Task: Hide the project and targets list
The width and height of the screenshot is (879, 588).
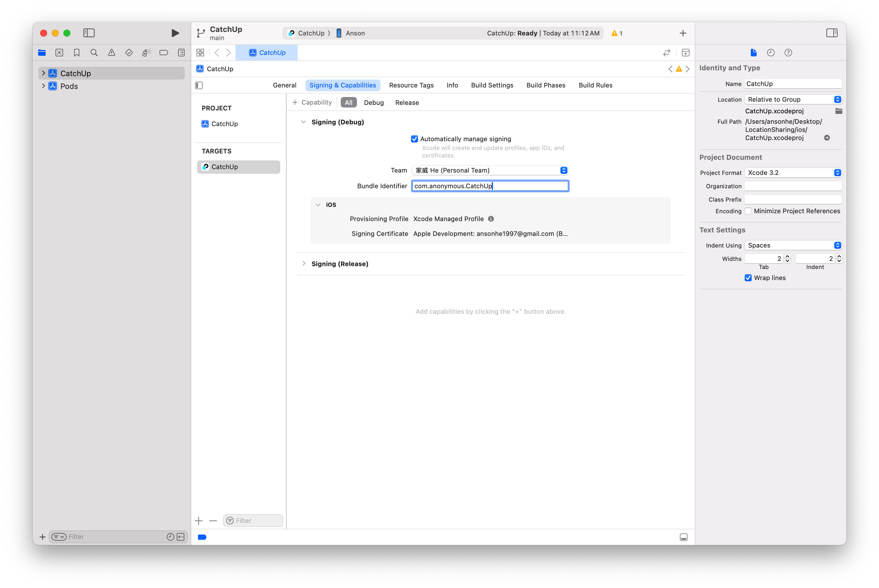Action: pyautogui.click(x=199, y=85)
